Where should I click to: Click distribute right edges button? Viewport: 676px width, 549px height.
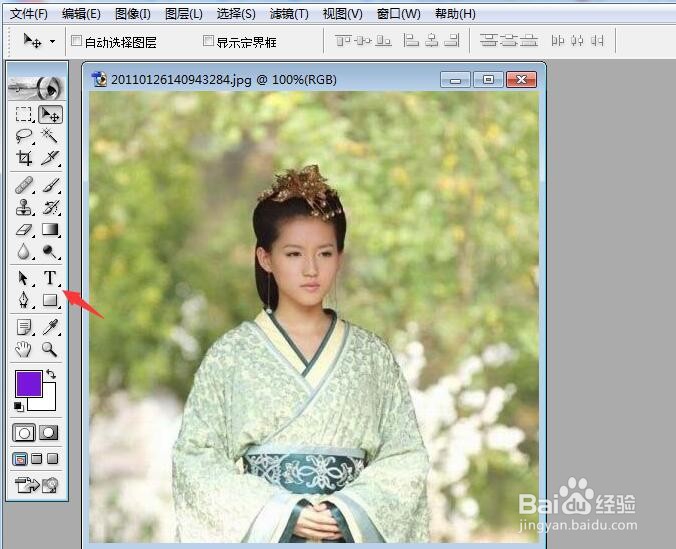tap(597, 41)
